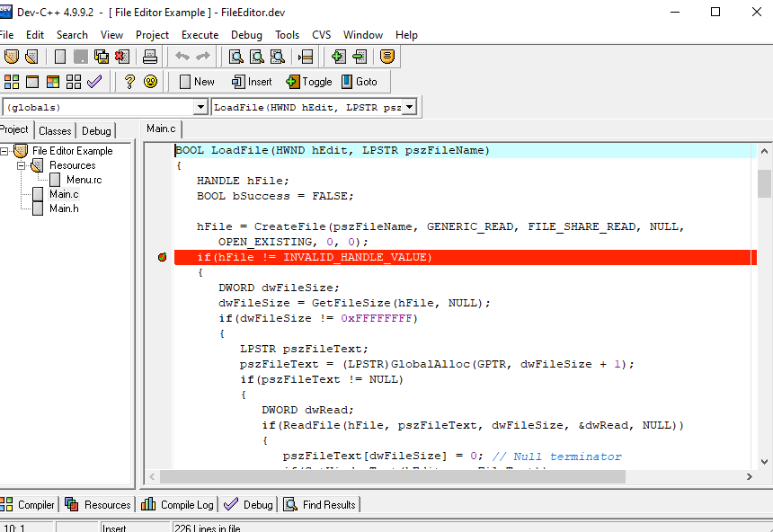Open the Find Results bottom tab
The height and width of the screenshot is (532, 773).
click(320, 504)
